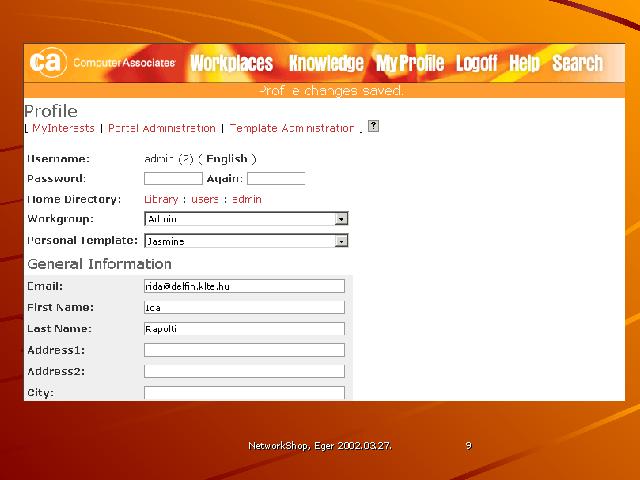Click the 'NetworkShop, Eger 2002.03.27.' footer text
Screen dimensions: 640x480
(x=320, y=446)
